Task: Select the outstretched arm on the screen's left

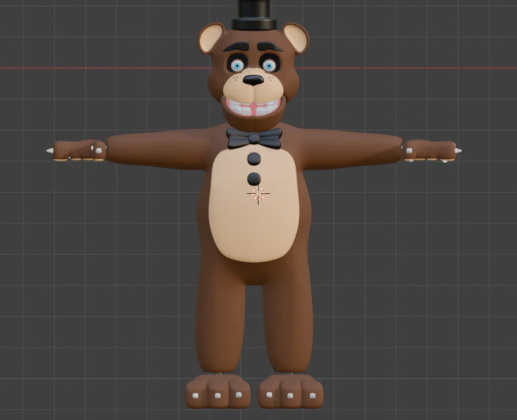Action: point(158,148)
